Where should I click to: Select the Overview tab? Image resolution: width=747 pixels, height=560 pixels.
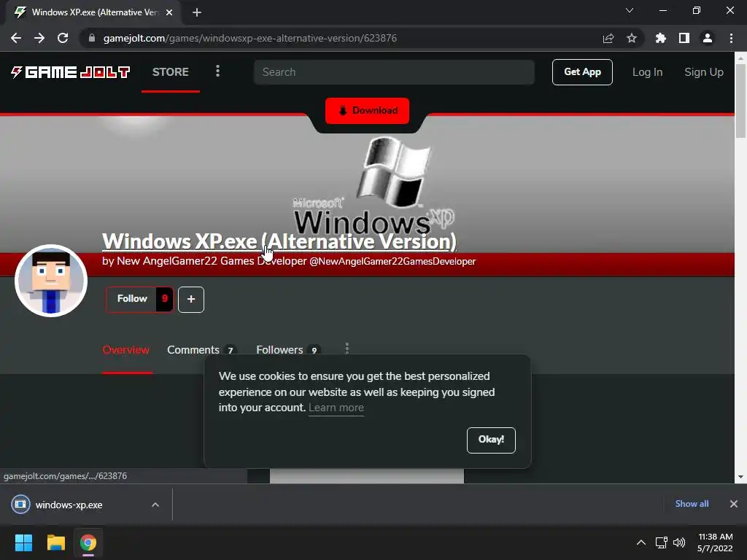[x=125, y=350]
